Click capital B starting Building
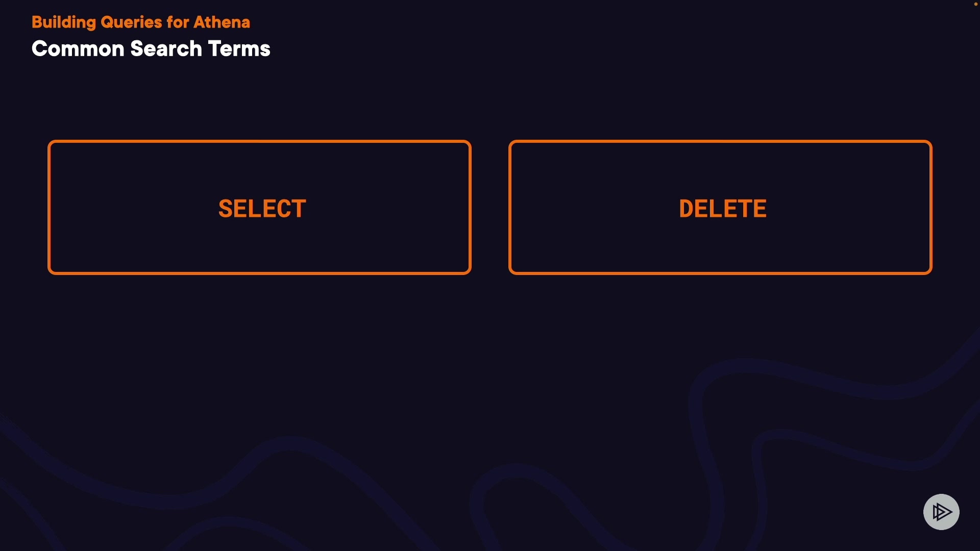This screenshot has width=980, height=551. point(37,22)
